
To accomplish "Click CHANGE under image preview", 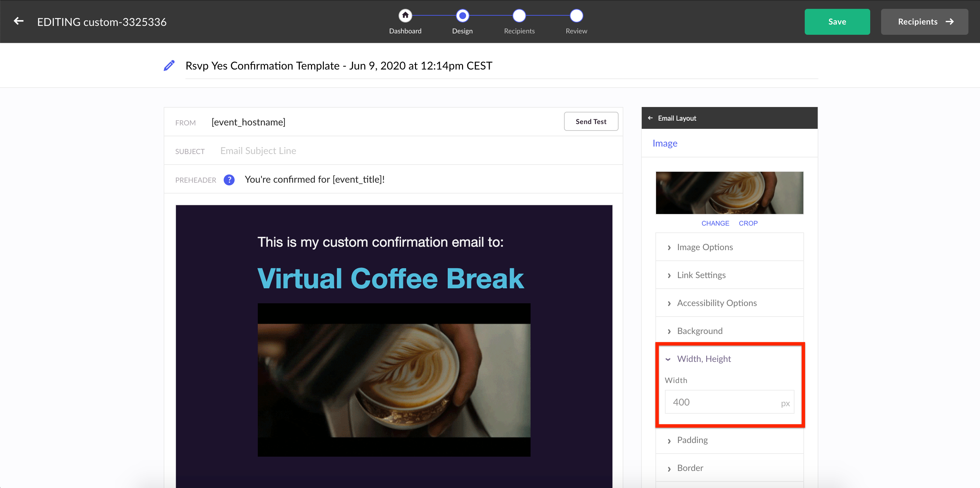I will 715,224.
